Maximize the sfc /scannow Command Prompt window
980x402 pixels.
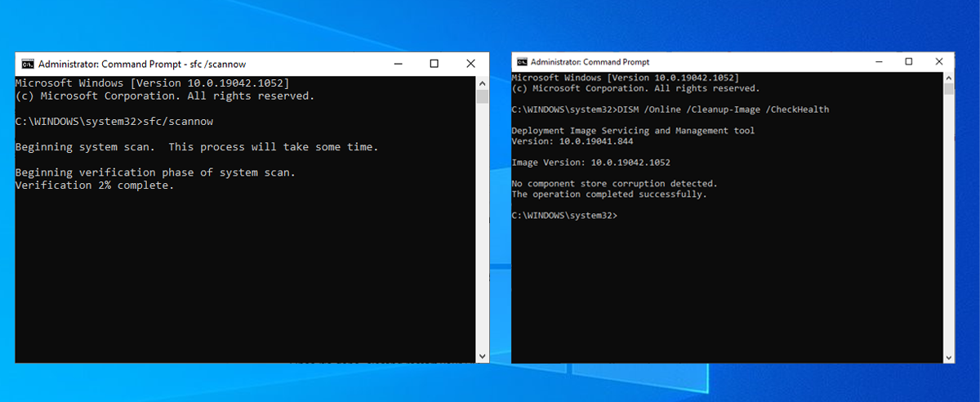(x=434, y=64)
